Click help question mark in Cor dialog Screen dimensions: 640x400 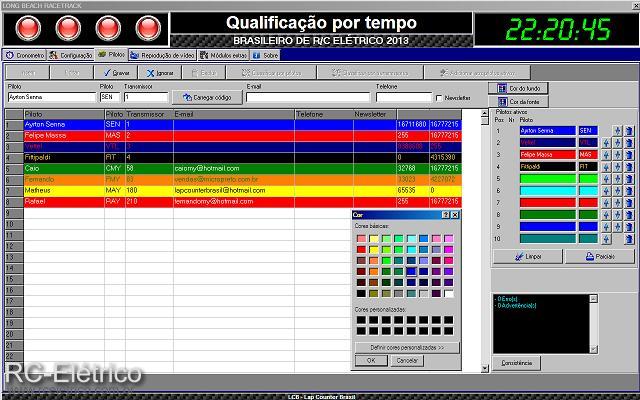[x=446, y=215]
